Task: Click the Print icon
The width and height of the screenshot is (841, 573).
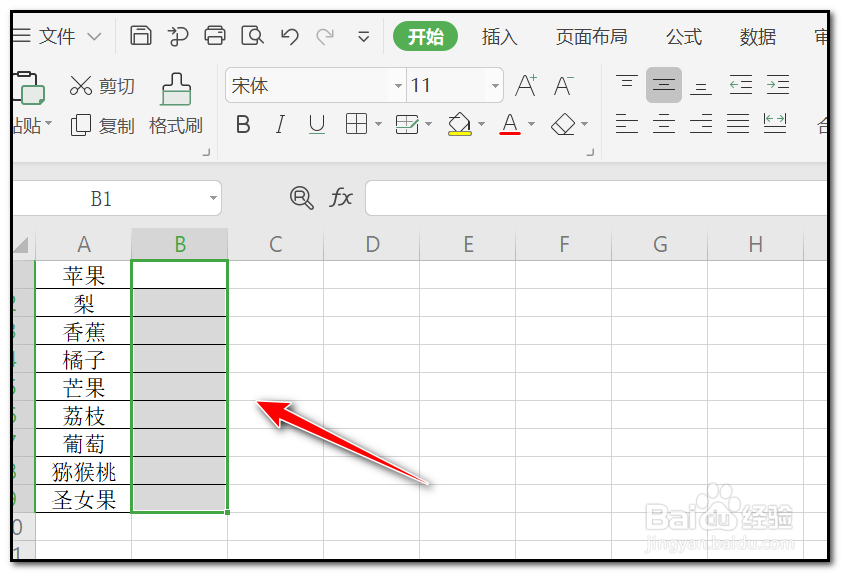Action: pos(215,36)
